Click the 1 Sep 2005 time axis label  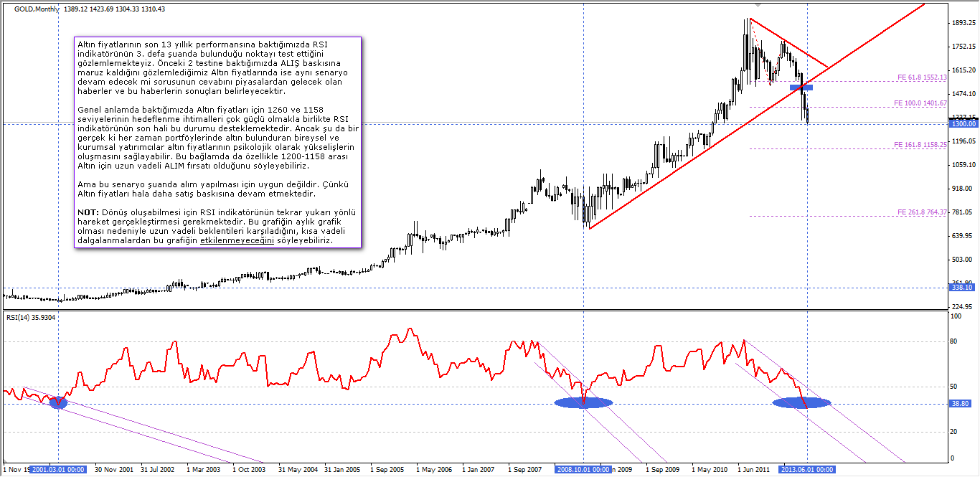[x=387, y=470]
